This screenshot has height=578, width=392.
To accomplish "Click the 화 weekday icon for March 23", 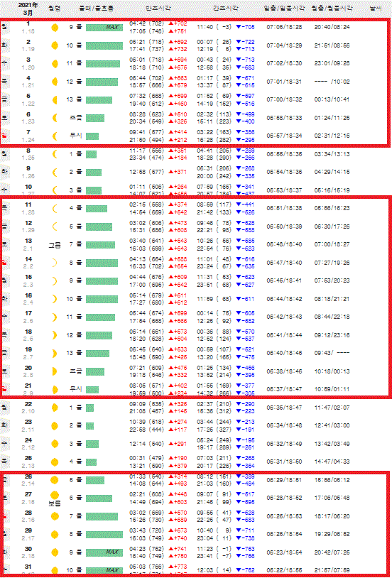I will (x=4, y=425).
